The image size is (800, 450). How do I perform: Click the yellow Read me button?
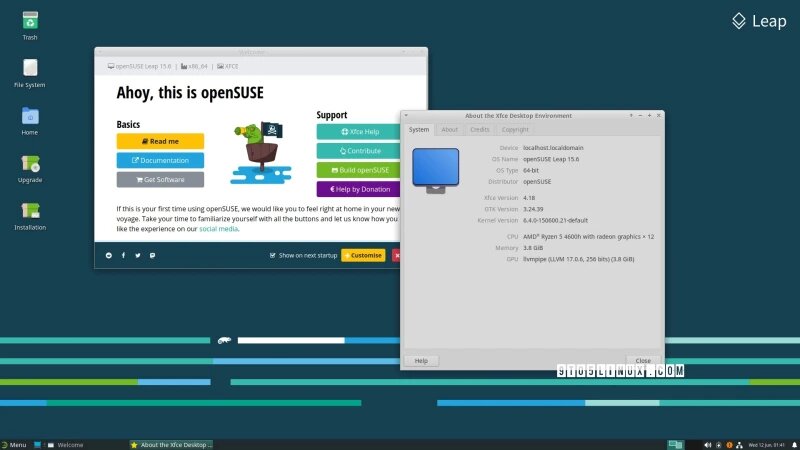(160, 141)
